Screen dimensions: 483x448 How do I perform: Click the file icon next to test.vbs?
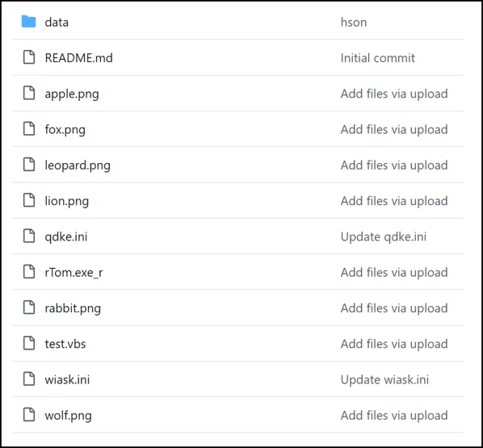point(29,343)
